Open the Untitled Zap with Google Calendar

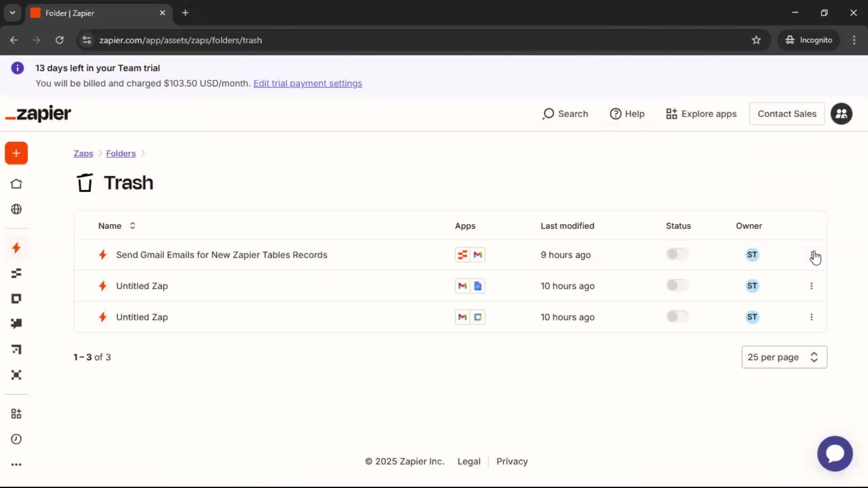point(142,317)
